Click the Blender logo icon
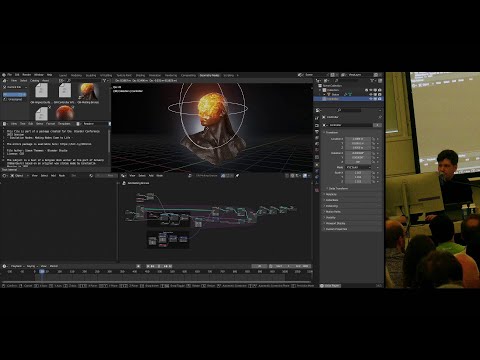 point(4,75)
